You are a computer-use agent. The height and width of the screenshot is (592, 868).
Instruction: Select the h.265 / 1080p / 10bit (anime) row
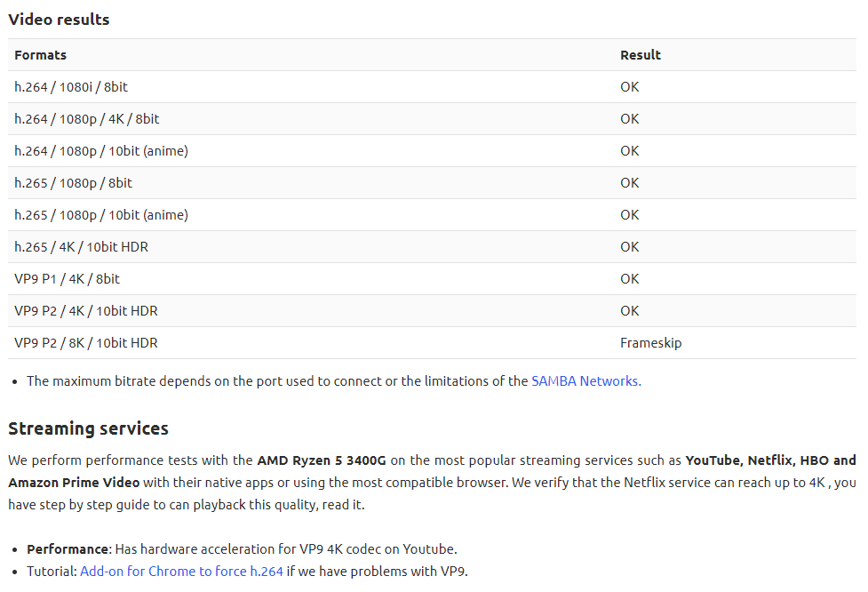[x=101, y=215]
